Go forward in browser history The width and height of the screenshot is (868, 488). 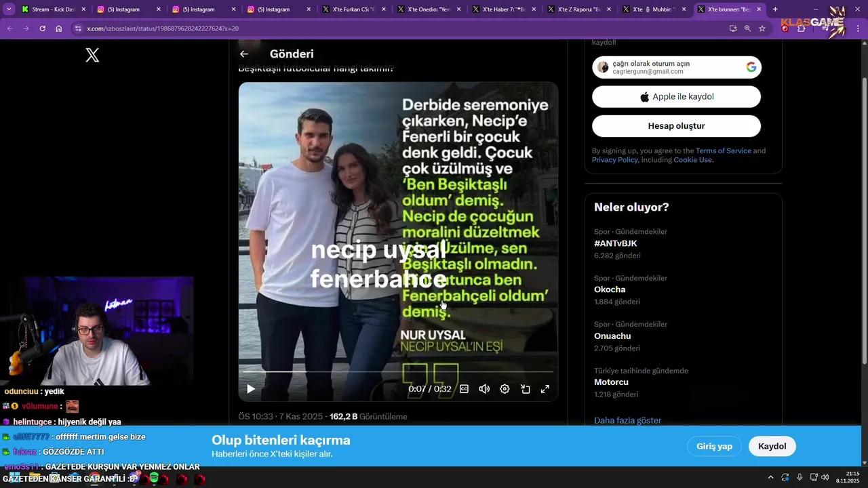click(26, 28)
